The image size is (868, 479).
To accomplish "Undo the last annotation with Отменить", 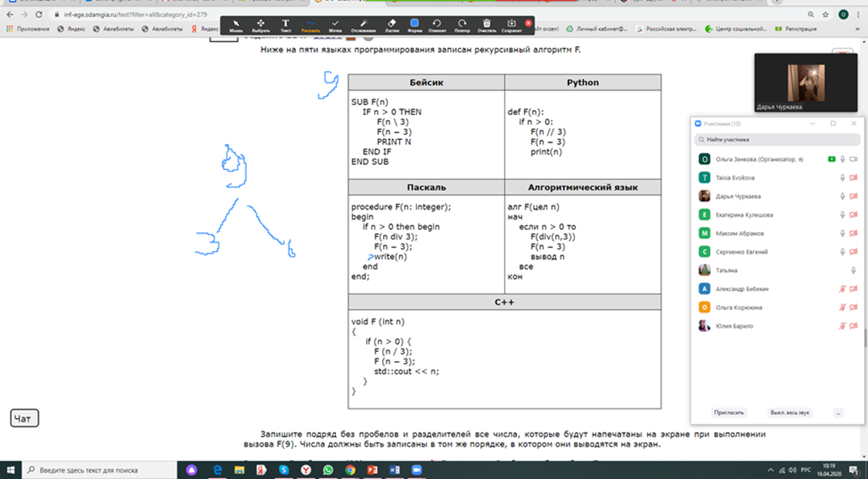I will tap(436, 25).
